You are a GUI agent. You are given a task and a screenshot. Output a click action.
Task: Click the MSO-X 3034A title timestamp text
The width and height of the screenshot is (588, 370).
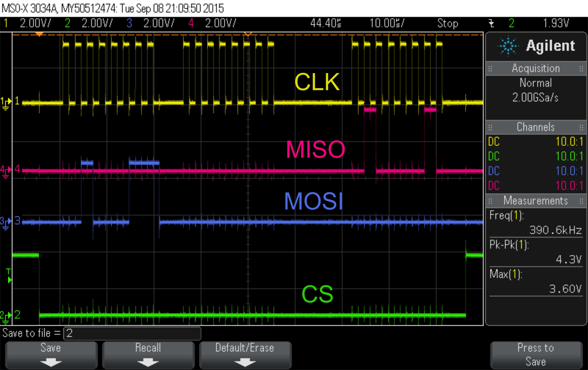point(113,8)
